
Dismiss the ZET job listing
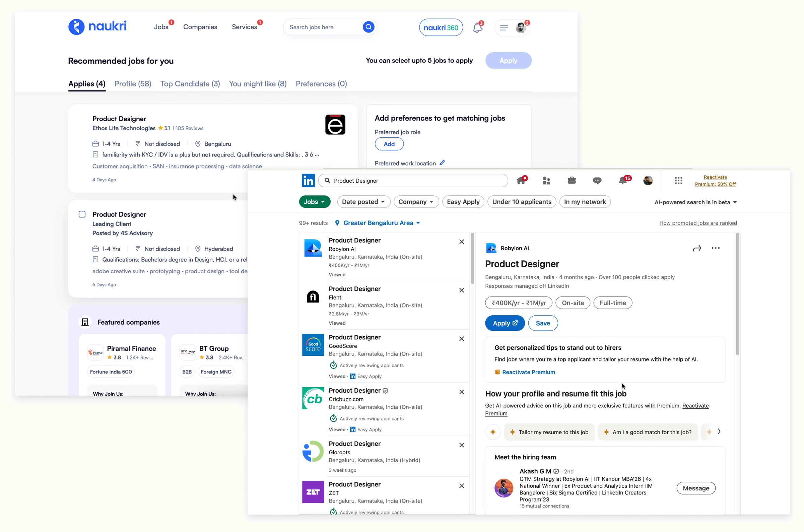(x=461, y=486)
